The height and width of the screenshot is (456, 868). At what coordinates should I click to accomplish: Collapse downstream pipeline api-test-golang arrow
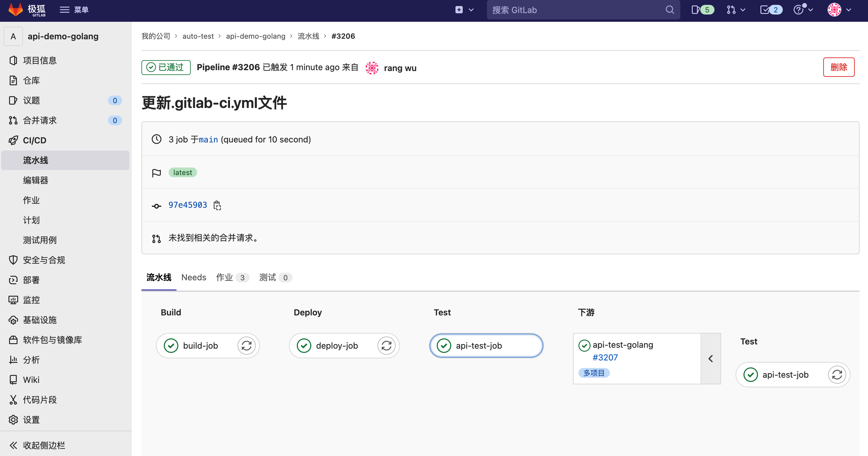coord(711,359)
